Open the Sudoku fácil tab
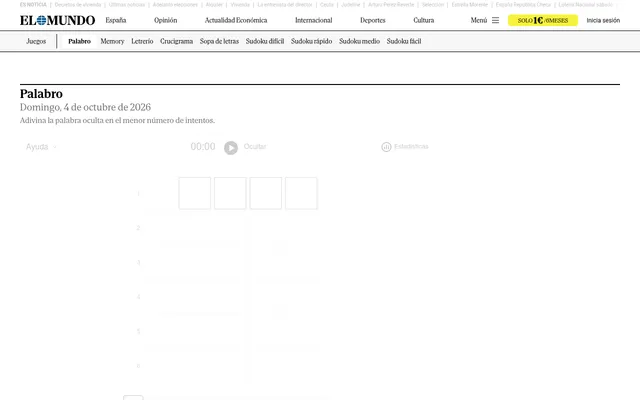This screenshot has width=640, height=400. pyautogui.click(x=404, y=41)
